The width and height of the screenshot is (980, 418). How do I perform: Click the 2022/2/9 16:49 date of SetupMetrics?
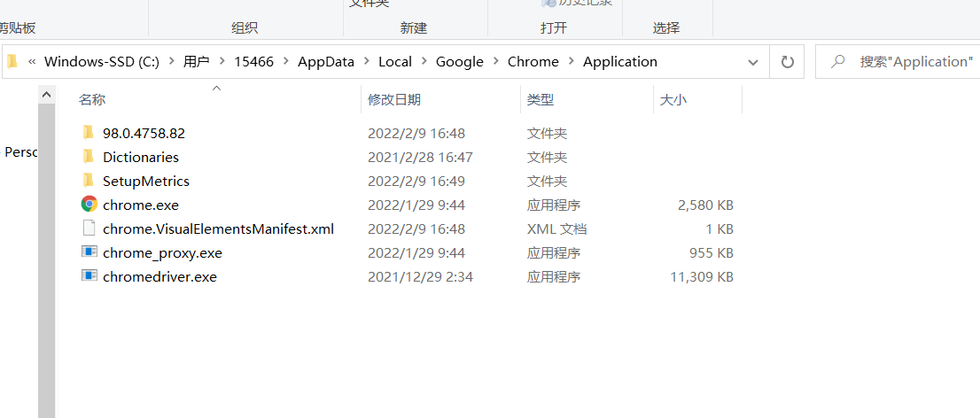coord(416,182)
